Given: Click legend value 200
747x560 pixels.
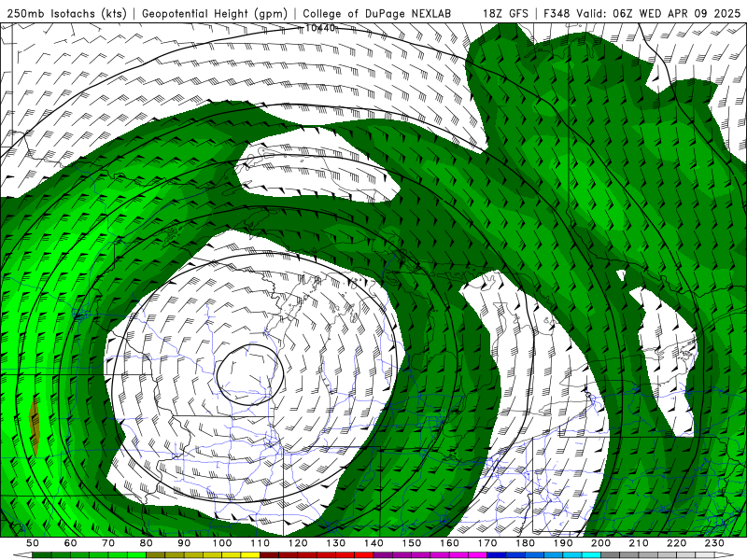Looking at the screenshot, I should pyautogui.click(x=600, y=543).
